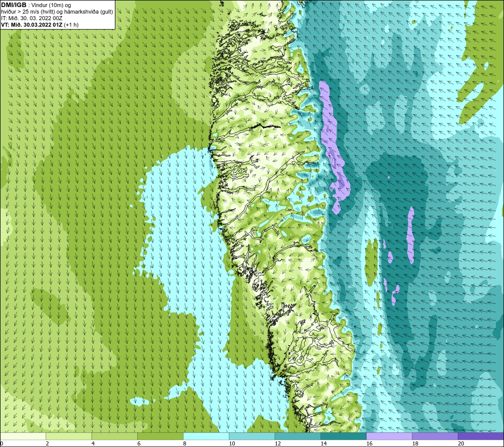Click the legend label 16

click(369, 443)
